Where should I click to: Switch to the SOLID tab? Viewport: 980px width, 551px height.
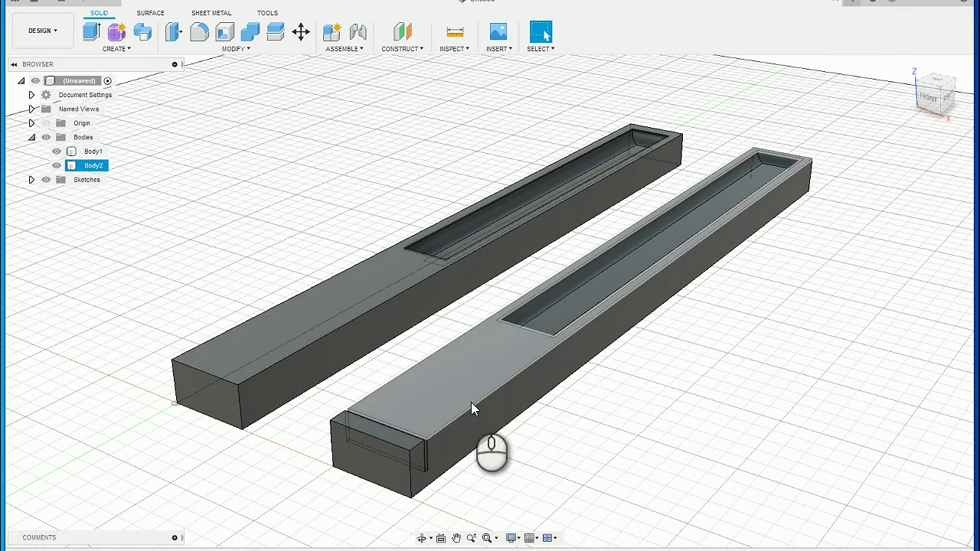click(x=99, y=13)
